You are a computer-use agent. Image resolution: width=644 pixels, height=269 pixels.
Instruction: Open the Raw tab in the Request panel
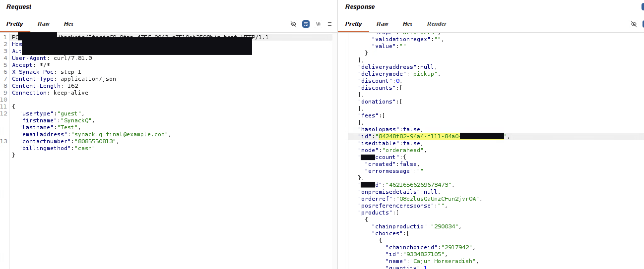tap(44, 24)
